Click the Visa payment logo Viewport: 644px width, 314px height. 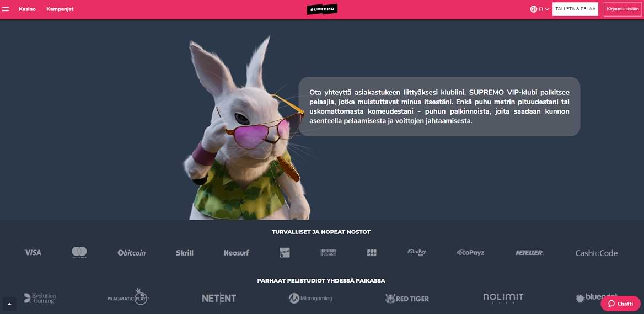(x=33, y=252)
